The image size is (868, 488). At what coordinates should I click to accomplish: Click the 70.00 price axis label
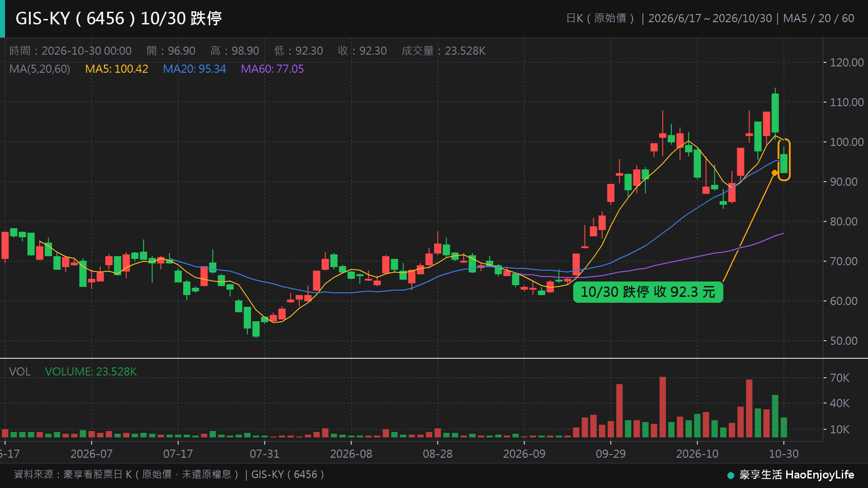[844, 262]
